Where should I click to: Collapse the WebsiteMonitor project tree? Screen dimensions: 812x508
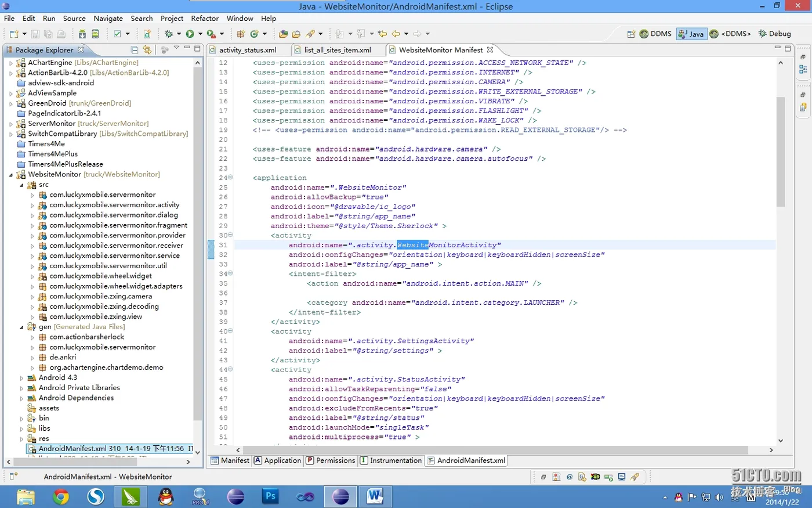point(11,175)
